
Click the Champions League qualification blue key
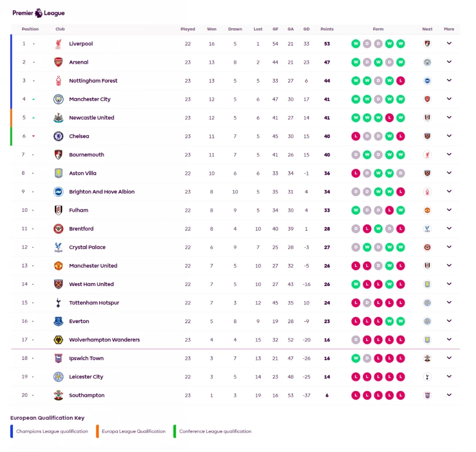pyautogui.click(x=11, y=431)
